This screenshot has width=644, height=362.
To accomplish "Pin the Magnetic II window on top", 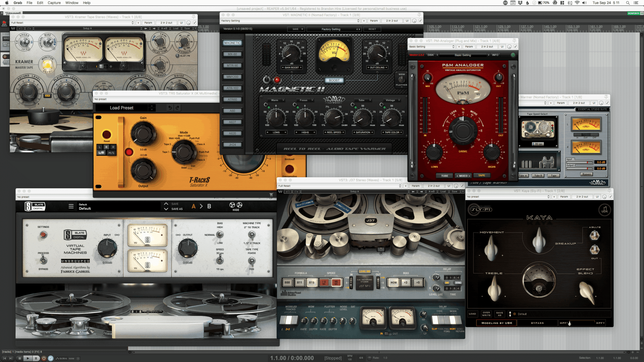I will [x=419, y=15].
